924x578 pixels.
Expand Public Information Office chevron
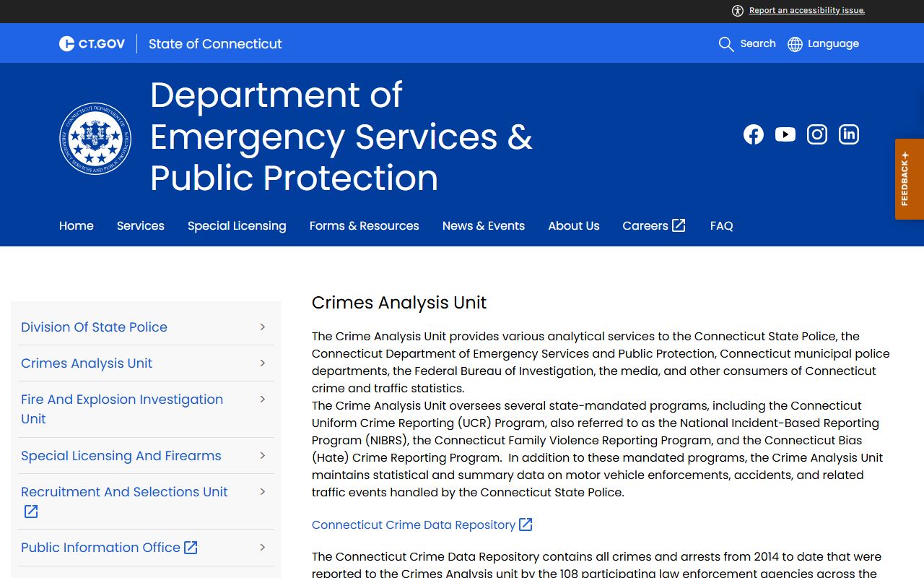point(263,548)
